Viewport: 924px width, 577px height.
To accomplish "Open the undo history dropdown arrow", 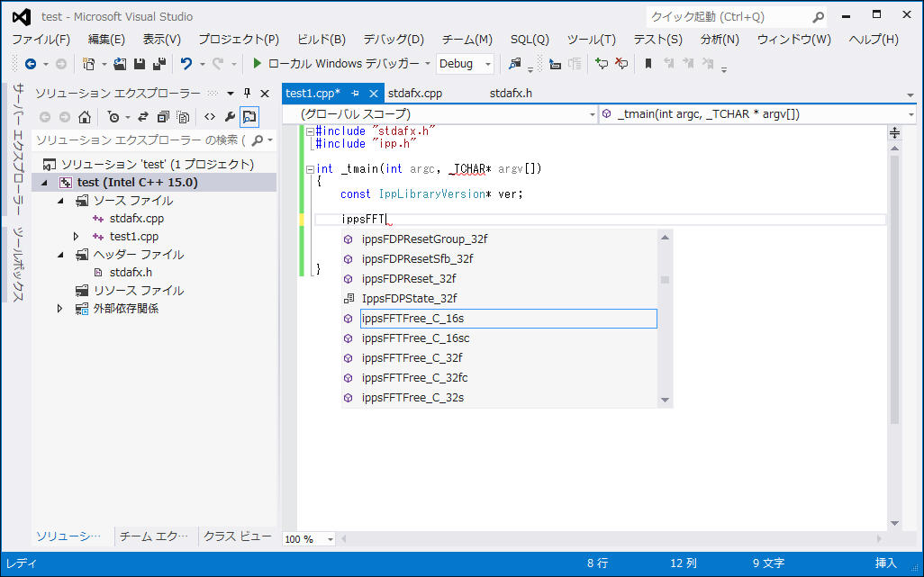I will tap(202, 64).
